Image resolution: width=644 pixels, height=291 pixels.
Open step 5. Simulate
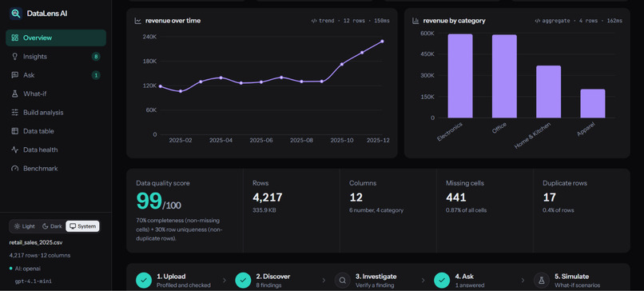coord(566,281)
